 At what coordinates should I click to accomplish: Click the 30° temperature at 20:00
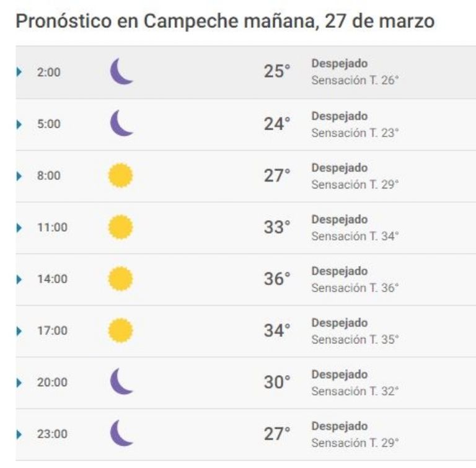(277, 382)
